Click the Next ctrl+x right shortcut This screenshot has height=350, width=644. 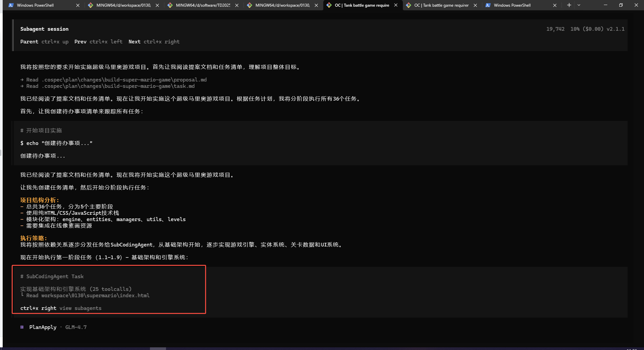[x=154, y=42]
